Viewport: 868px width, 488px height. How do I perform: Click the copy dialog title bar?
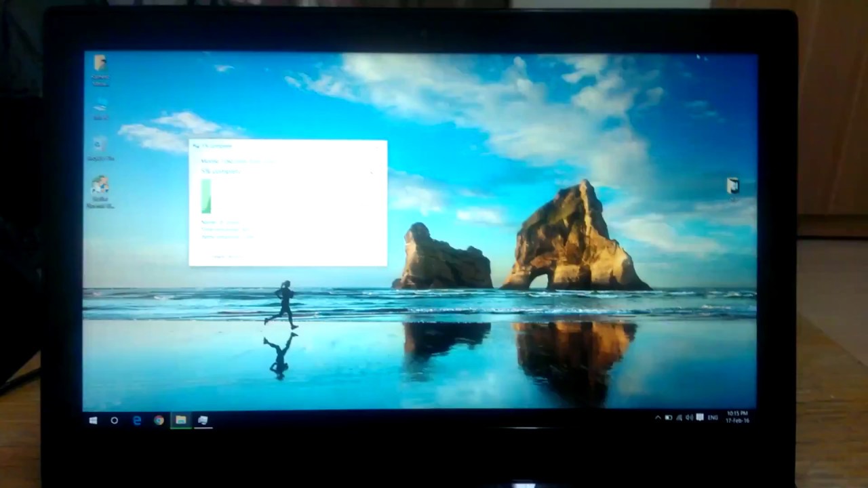pos(288,145)
